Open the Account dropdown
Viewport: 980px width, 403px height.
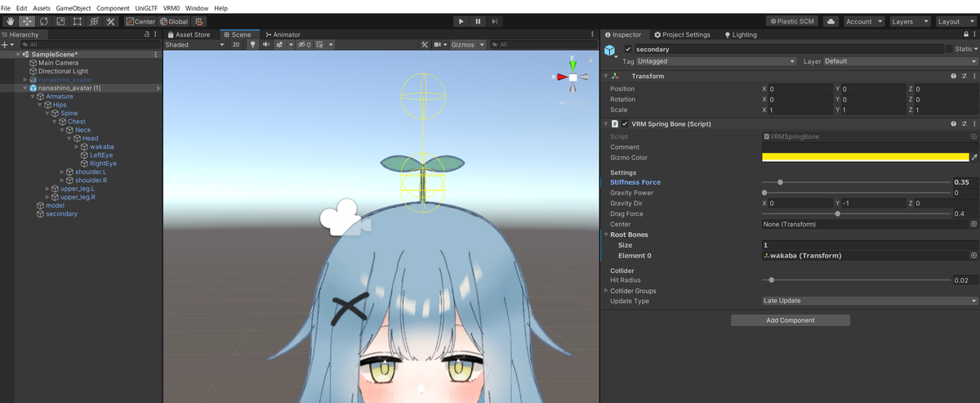coord(863,21)
